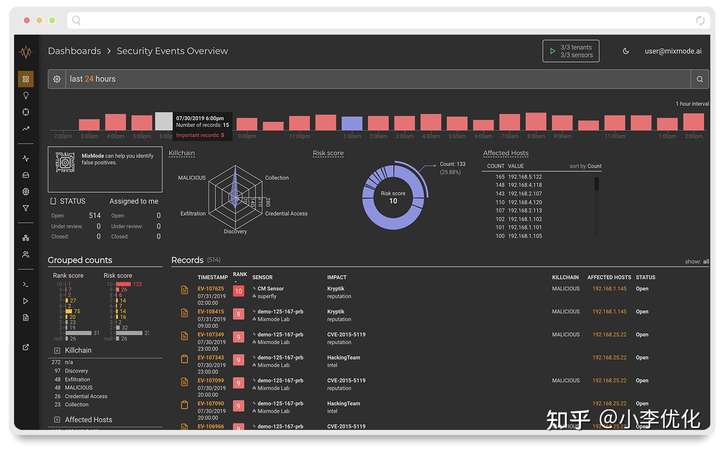
Task: Click Open count 514 under STATUS
Action: pyautogui.click(x=95, y=215)
